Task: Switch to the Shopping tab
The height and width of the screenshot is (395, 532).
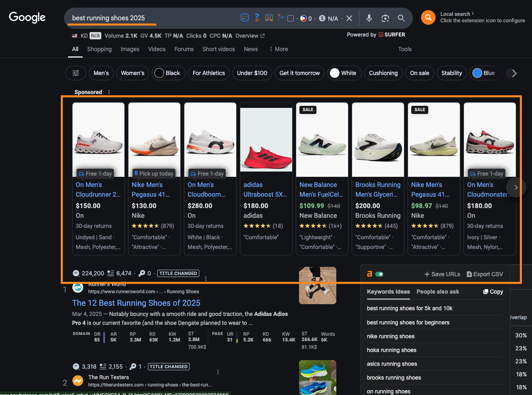Action: (99, 49)
